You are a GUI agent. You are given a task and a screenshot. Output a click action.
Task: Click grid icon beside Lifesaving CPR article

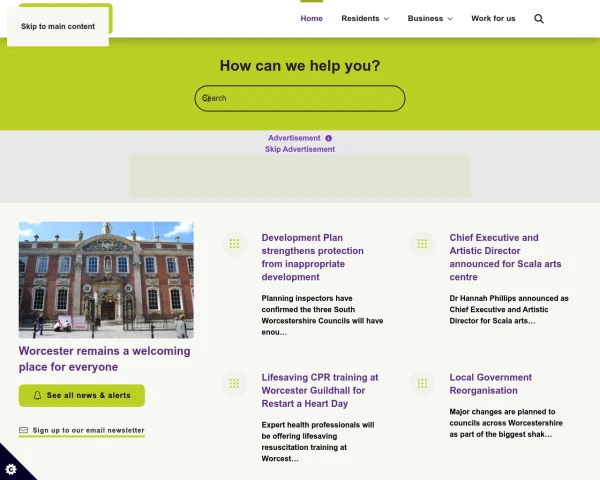[234, 383]
